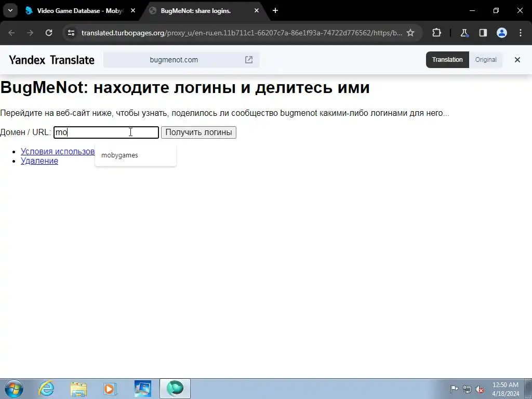View site information icon in address bar

pos(71,33)
